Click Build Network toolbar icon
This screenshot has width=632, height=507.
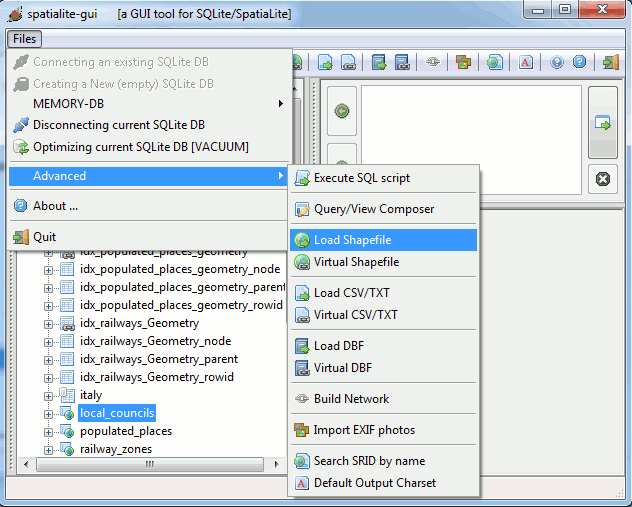(433, 62)
